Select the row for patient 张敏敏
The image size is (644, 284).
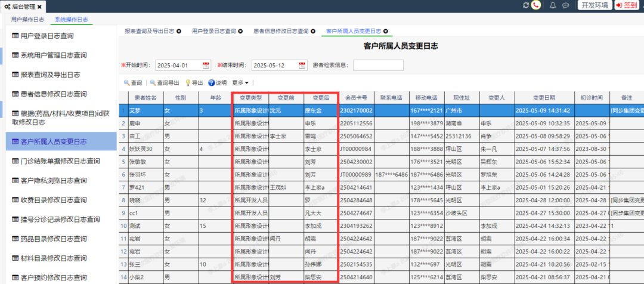tap(381, 162)
